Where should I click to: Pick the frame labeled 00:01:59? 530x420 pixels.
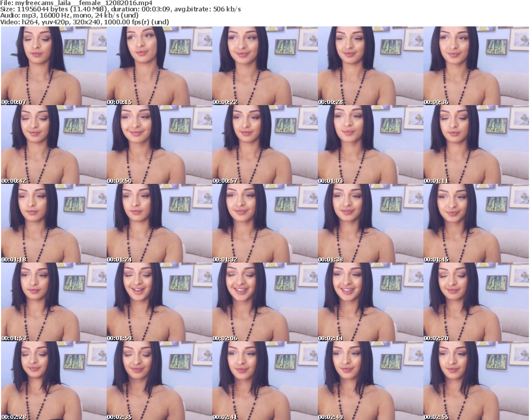coord(159,302)
